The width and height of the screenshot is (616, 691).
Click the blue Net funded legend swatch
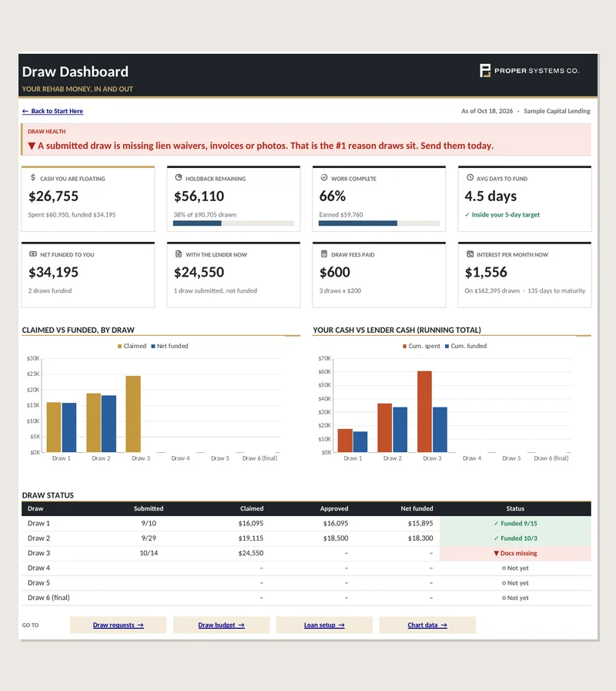(x=153, y=347)
